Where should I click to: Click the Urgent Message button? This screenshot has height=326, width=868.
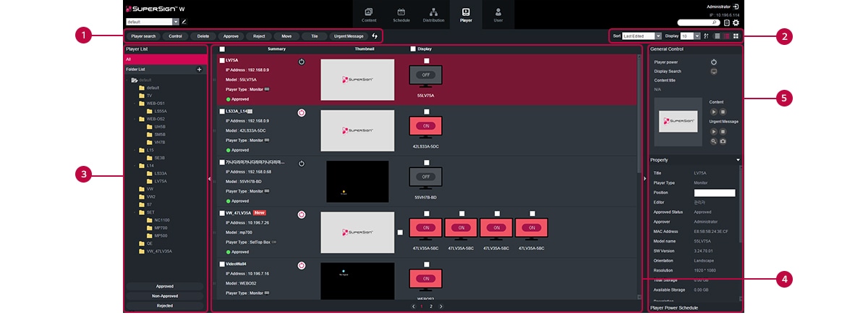(349, 35)
